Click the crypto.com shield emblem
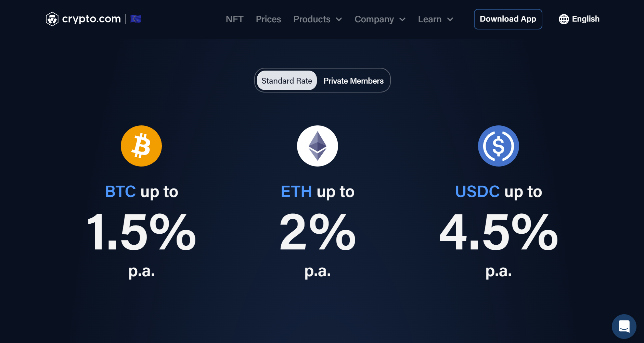 [52, 19]
